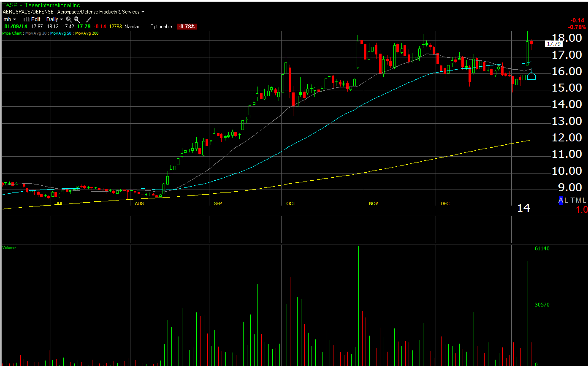Image resolution: width=588 pixels, height=366 pixels.
Task: Toggle the A scale mode letter
Action: point(561,201)
